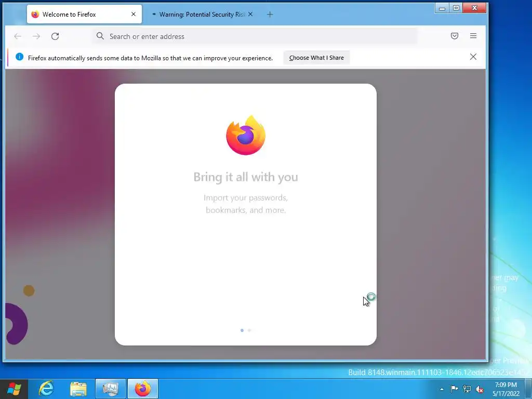This screenshot has height=399, width=532.
Task: Click the Firefox taskbar button
Action: 143,389
